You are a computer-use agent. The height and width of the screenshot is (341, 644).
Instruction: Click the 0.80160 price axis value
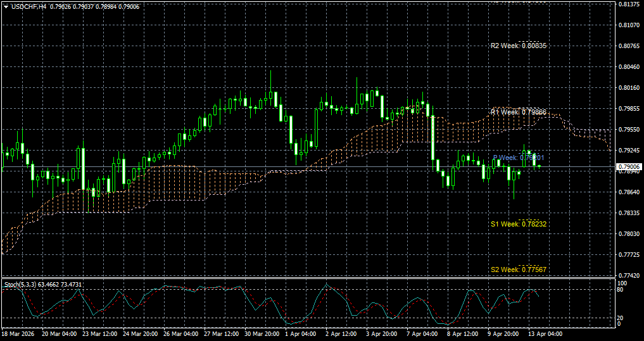point(629,88)
